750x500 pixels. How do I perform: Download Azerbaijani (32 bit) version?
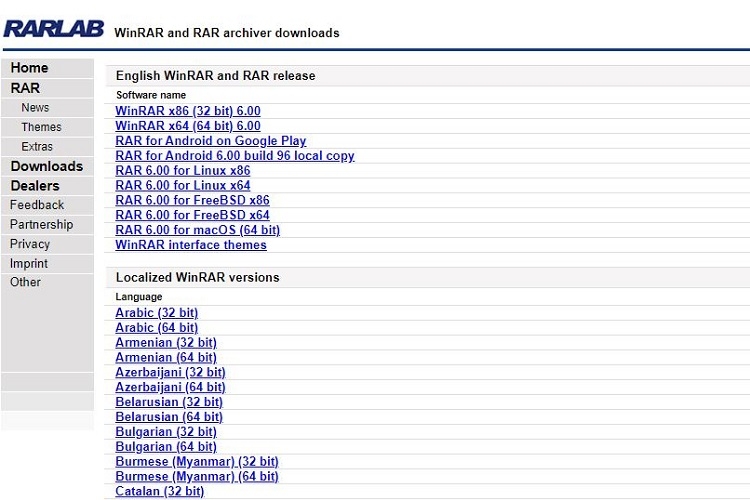tap(170, 372)
